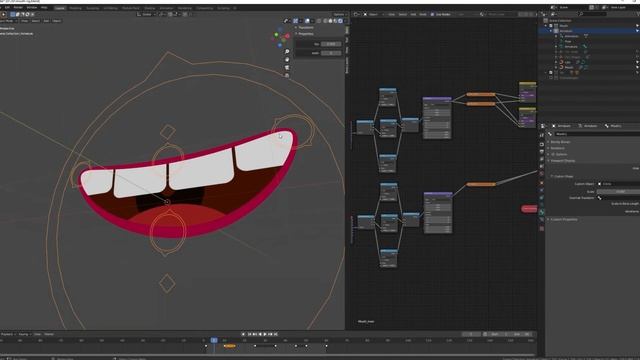Click the snap magnet icon in viewport header
This screenshot has width=640, height=360.
tap(171, 14)
